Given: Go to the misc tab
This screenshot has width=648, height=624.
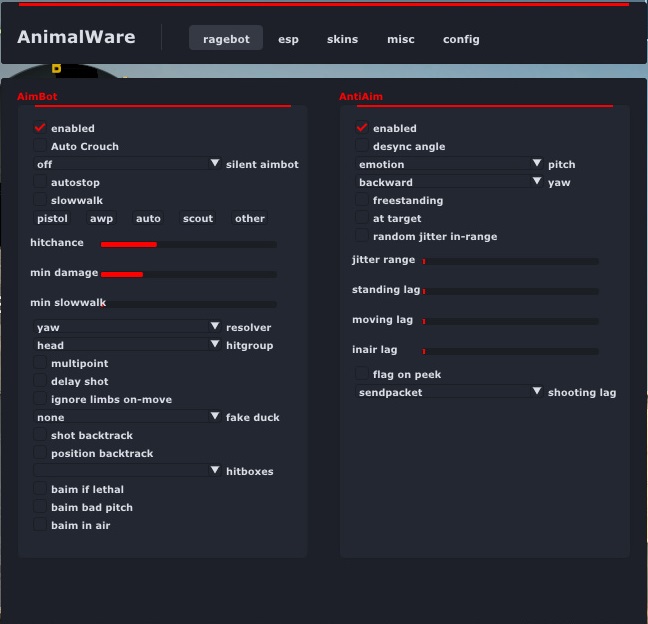Looking at the screenshot, I should (400, 39).
